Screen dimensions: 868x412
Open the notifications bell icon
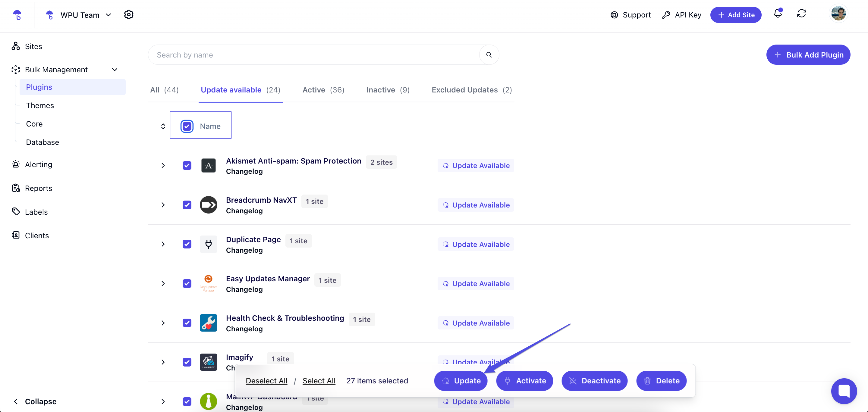point(777,14)
